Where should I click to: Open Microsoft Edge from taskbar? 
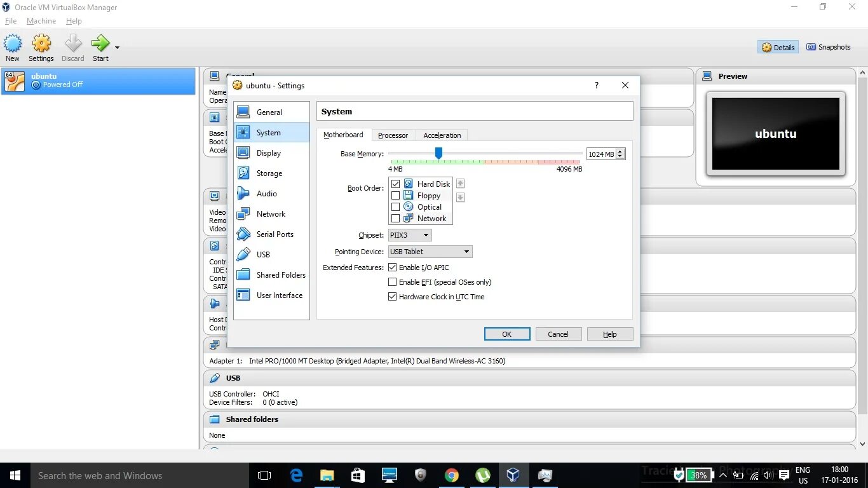click(296, 475)
